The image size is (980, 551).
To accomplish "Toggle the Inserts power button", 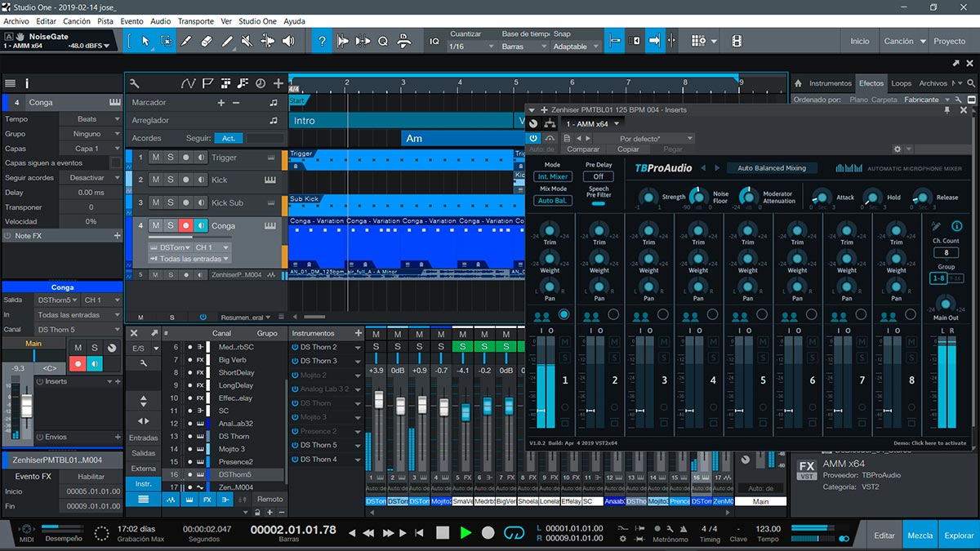I will (x=41, y=381).
